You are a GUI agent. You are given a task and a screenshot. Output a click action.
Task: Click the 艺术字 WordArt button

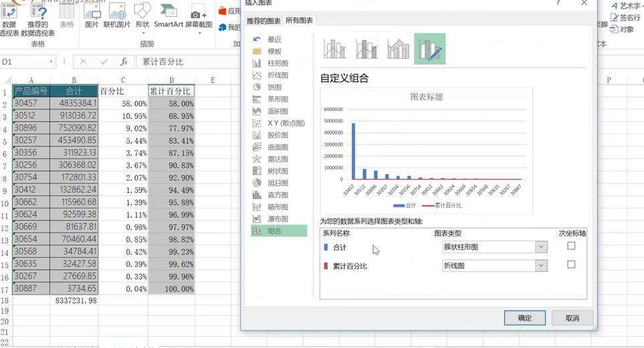coord(627,6)
